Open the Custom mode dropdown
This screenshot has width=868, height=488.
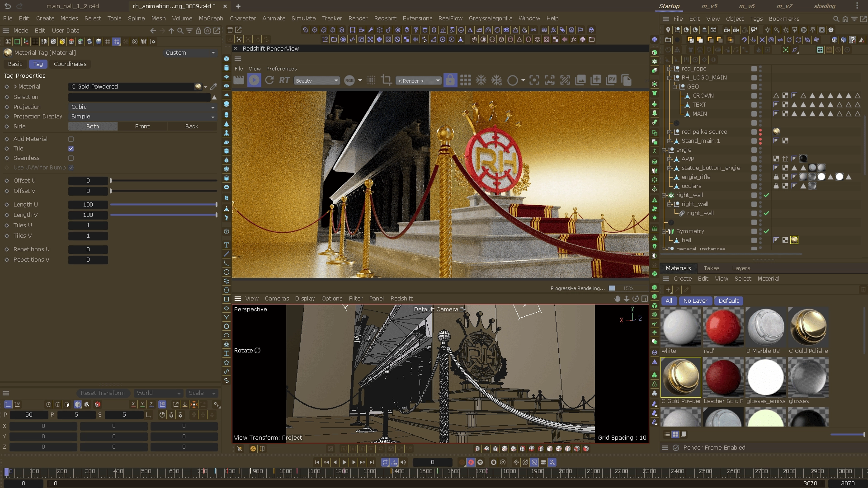tap(190, 53)
